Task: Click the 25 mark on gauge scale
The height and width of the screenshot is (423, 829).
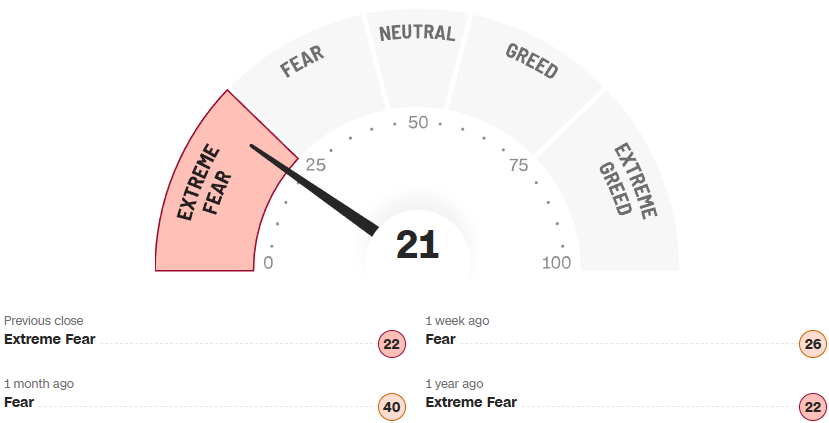Action: 316,165
